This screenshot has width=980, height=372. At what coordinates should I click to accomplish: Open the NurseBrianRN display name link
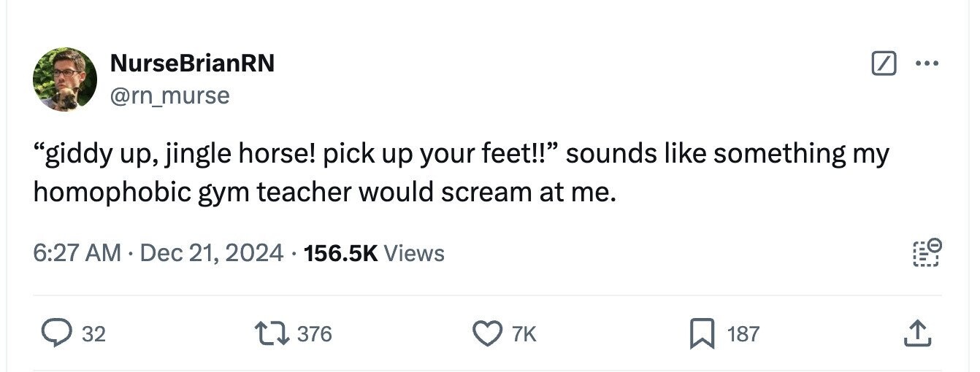tap(192, 63)
